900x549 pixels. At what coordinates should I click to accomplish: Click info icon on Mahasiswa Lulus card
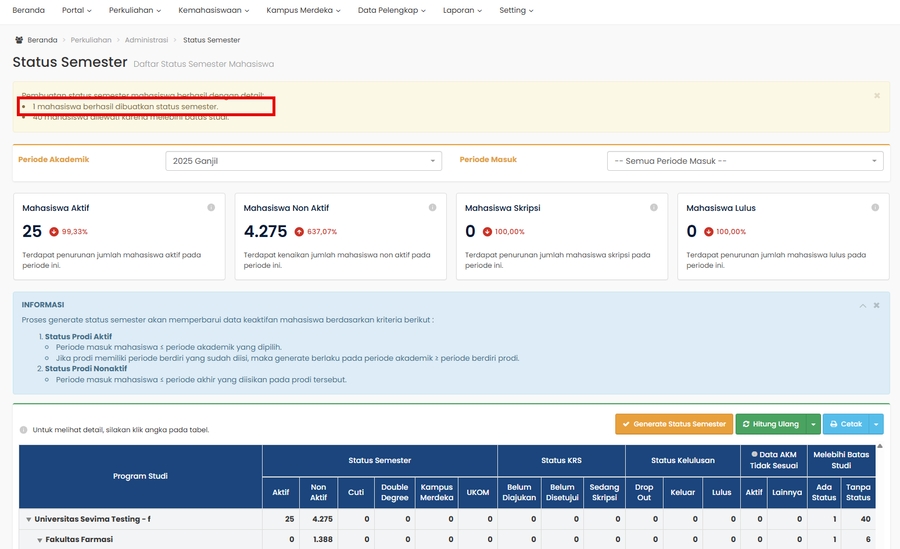point(875,208)
